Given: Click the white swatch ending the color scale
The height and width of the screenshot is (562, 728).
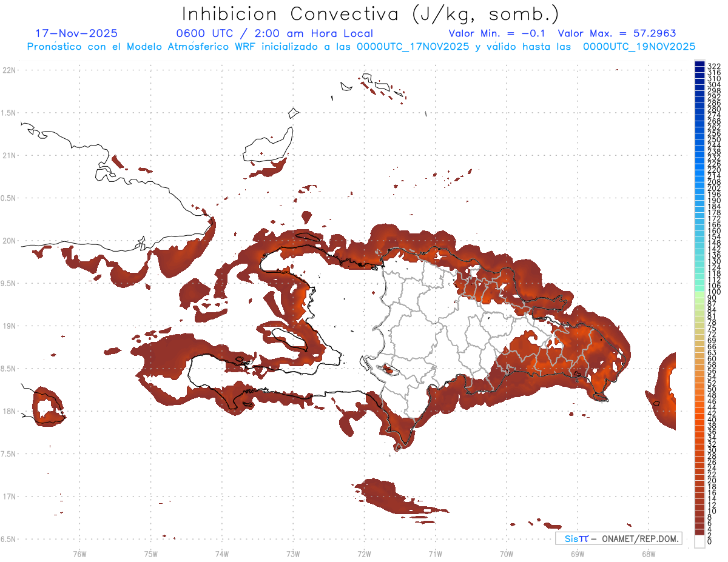Looking at the screenshot, I should tap(699, 541).
